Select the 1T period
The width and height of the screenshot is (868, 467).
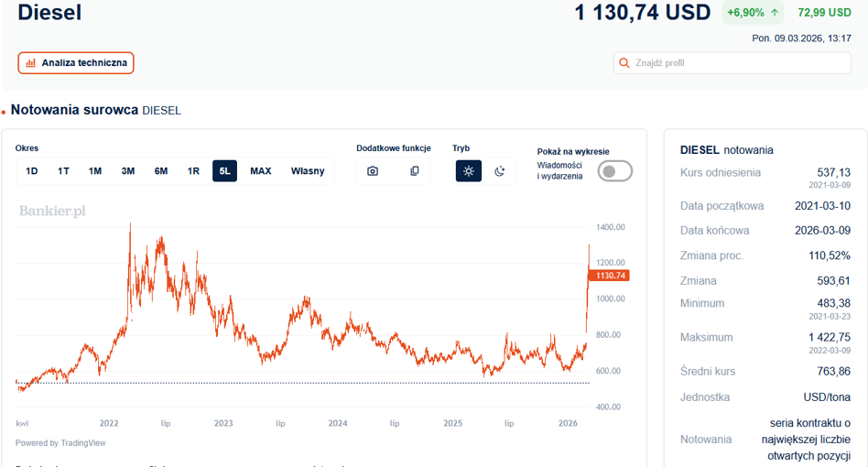(64, 171)
